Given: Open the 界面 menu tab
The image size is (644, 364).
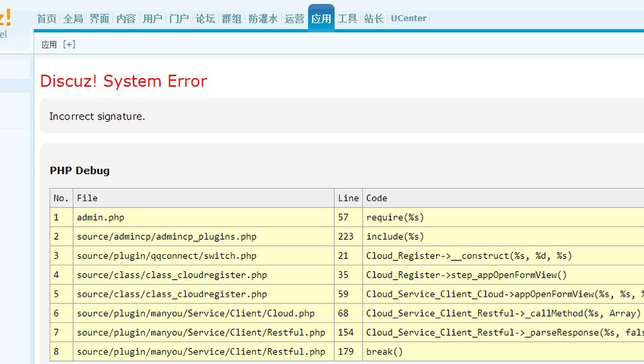Looking at the screenshot, I should coord(99,19).
